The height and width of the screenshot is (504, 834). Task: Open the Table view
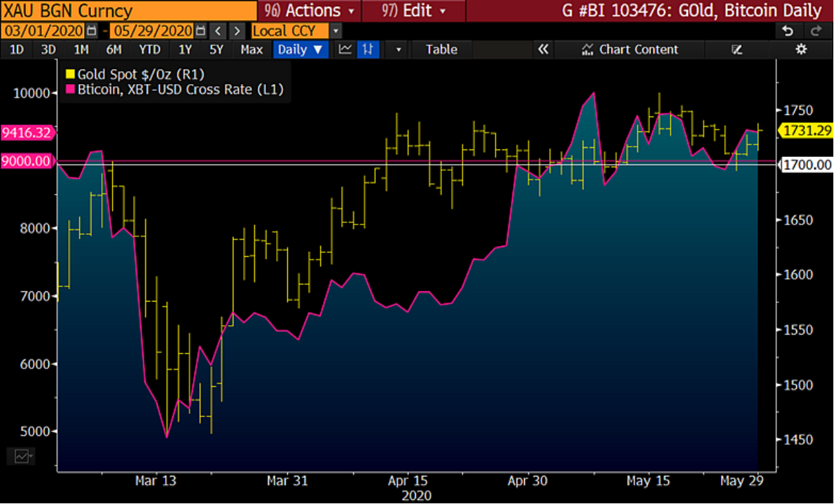point(441,50)
